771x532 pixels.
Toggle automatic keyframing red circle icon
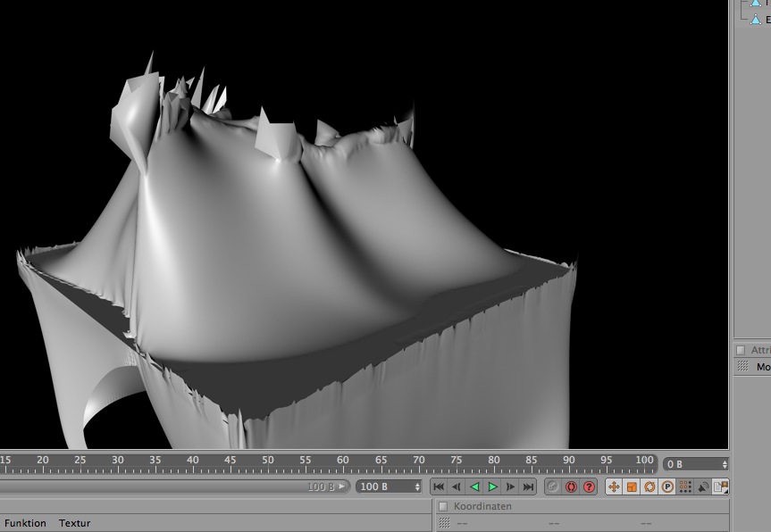[571, 486]
